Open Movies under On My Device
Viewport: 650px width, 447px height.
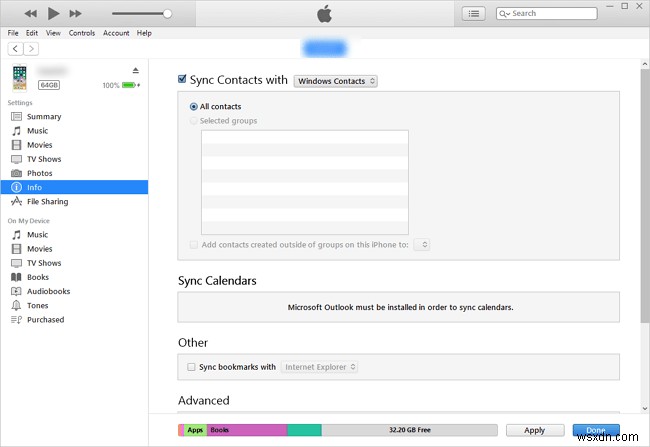tap(74, 249)
